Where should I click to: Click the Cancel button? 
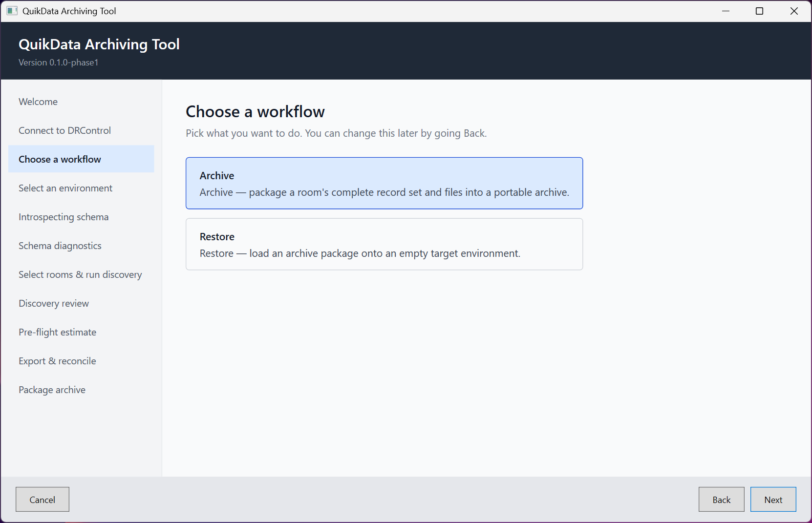(x=43, y=499)
